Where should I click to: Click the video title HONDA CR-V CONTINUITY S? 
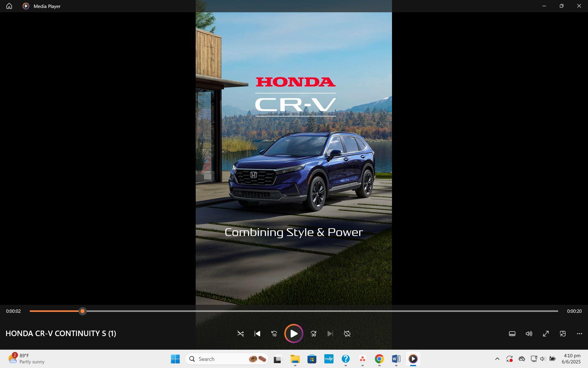61,334
